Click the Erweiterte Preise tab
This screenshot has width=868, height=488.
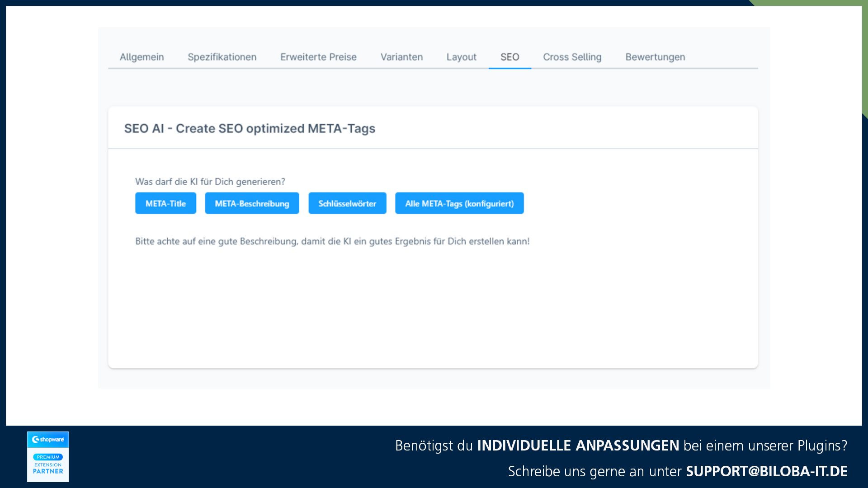[318, 56]
